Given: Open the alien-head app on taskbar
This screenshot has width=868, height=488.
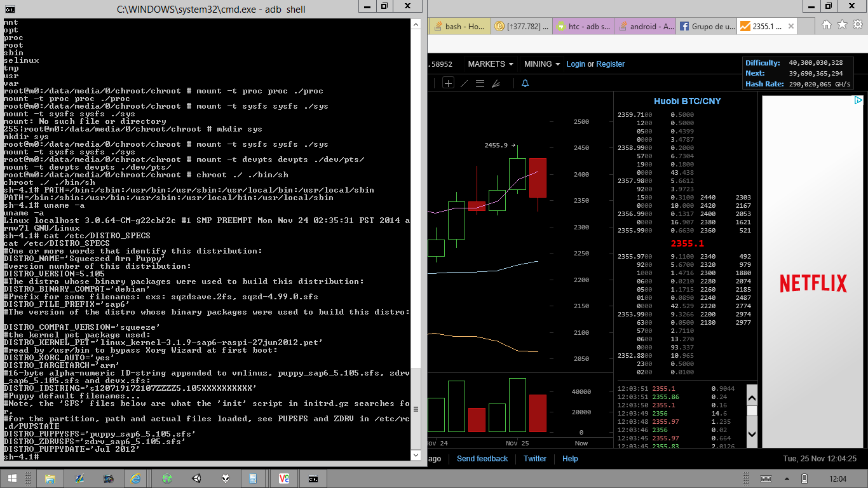Looking at the screenshot, I should 225,478.
